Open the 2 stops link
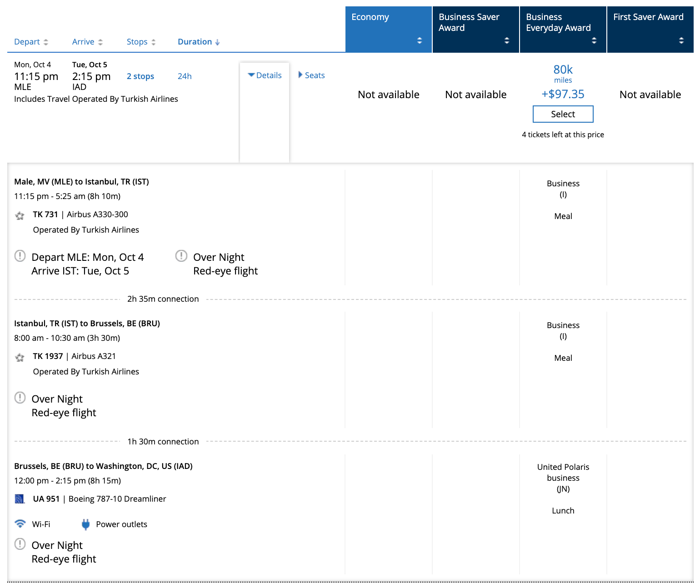The height and width of the screenshot is (588, 700). 140,76
